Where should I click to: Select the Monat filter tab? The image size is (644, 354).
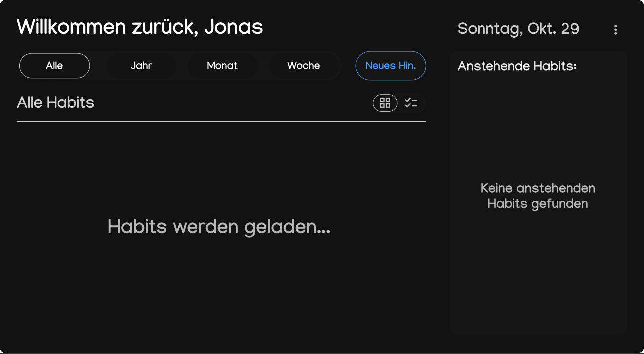pyautogui.click(x=222, y=66)
